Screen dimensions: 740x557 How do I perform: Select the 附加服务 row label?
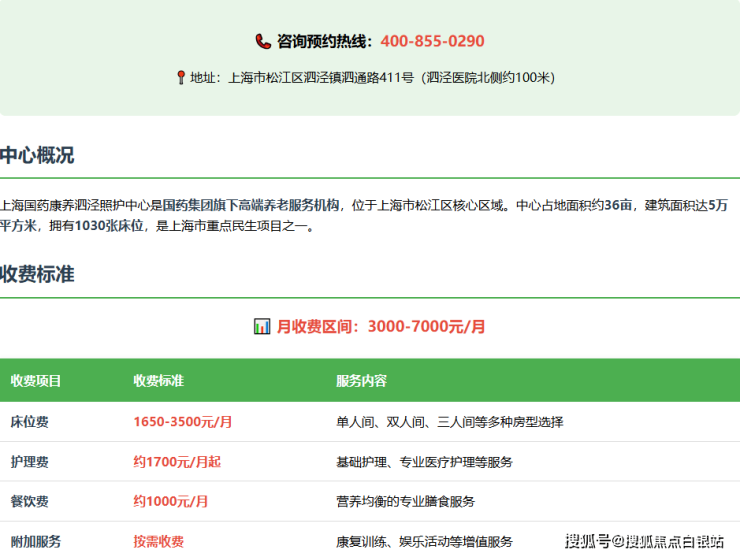36,541
